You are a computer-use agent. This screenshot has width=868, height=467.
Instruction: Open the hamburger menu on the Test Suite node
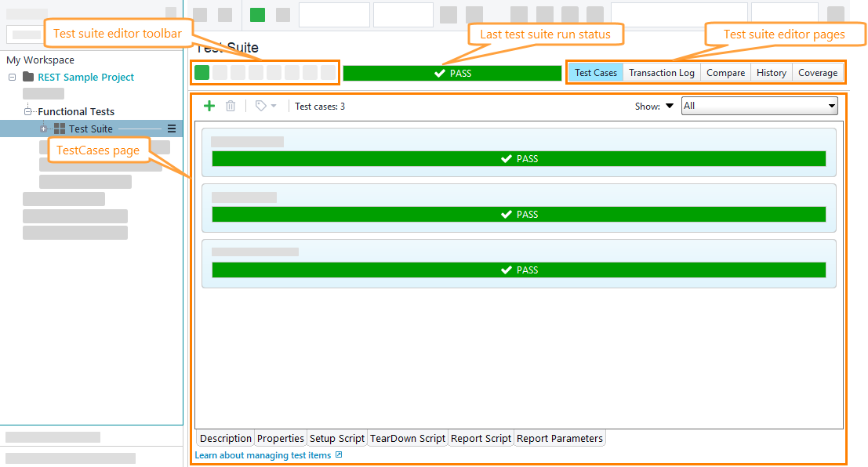pos(172,128)
